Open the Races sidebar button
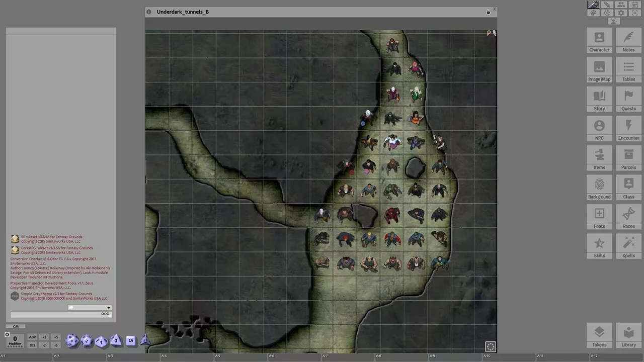The image size is (644, 362). point(628,217)
